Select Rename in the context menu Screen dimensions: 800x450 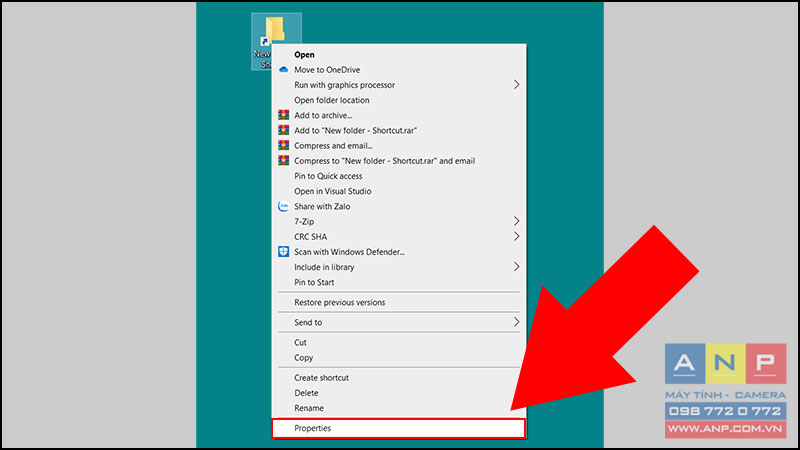(x=398, y=408)
